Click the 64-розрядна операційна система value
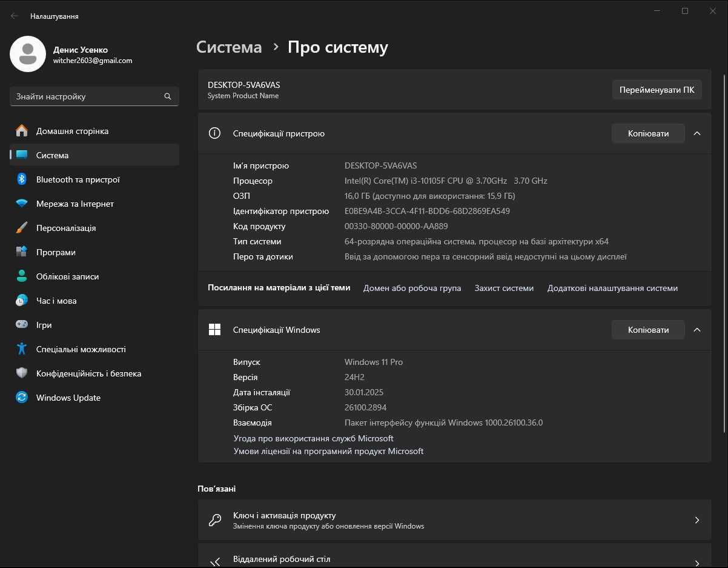 [477, 241]
